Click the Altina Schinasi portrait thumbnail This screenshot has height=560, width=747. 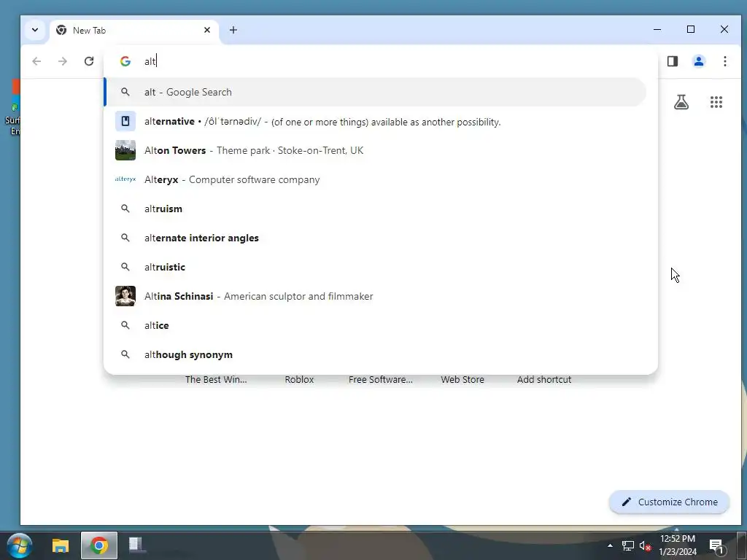[125, 296]
